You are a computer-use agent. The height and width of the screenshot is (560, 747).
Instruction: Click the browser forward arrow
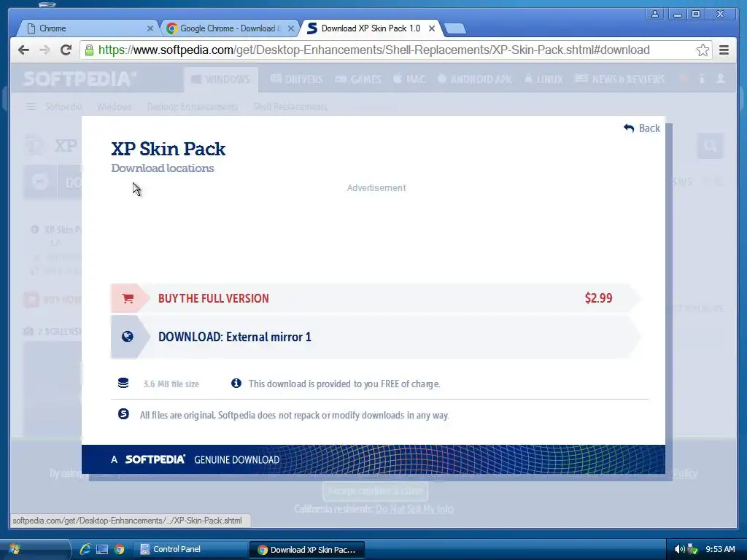click(44, 50)
